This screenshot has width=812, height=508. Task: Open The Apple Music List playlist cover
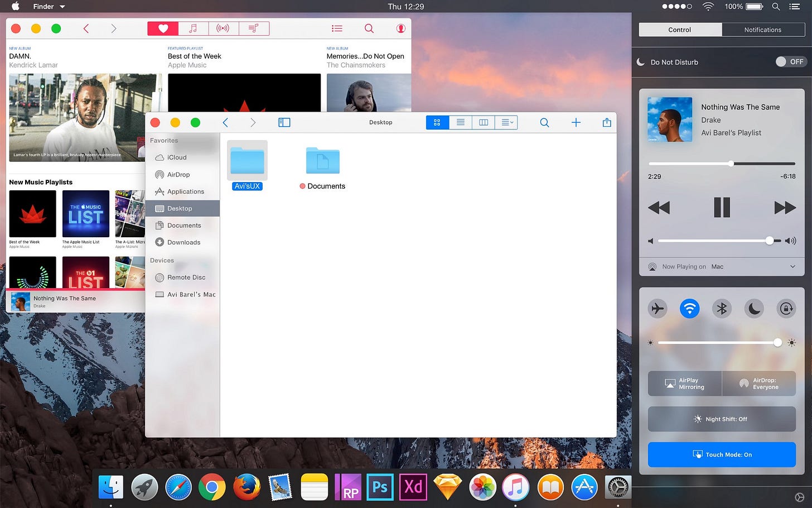click(85, 214)
